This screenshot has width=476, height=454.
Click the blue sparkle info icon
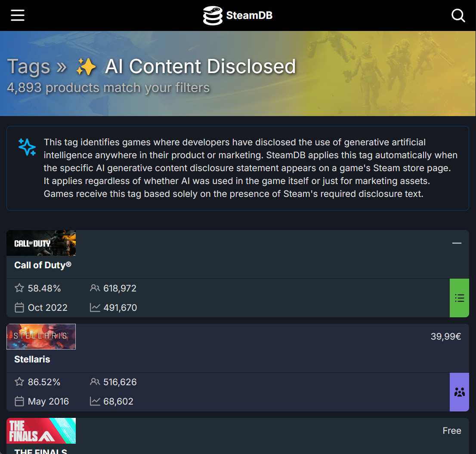[x=27, y=147]
